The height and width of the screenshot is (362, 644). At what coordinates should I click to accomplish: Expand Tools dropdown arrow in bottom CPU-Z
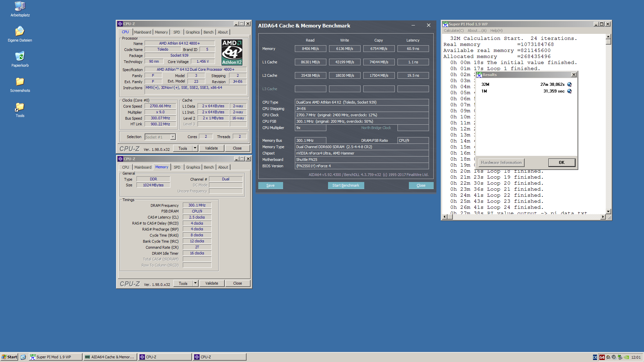coord(195,283)
